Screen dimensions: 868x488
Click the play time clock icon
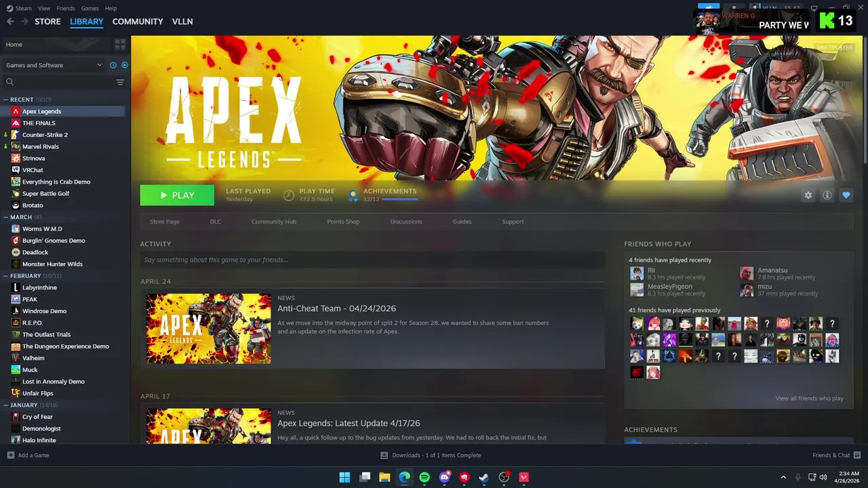click(x=289, y=195)
